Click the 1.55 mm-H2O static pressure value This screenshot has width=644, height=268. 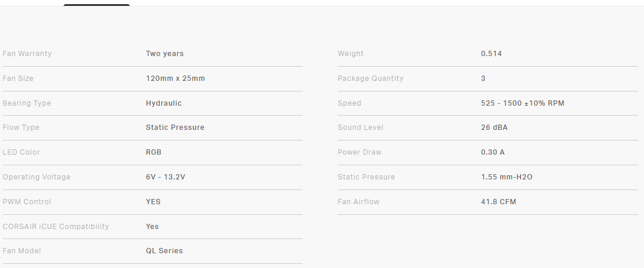[506, 177]
